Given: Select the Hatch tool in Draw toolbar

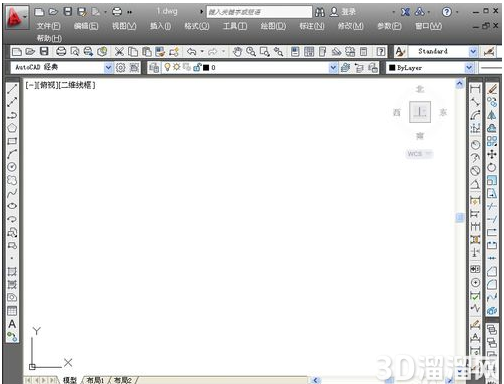Looking at the screenshot, I should pyautogui.click(x=12, y=272).
